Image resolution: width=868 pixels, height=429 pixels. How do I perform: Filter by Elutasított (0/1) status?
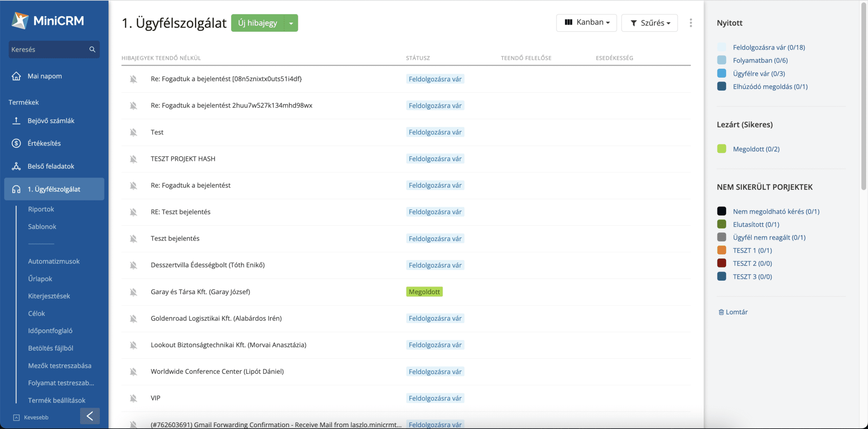(756, 224)
